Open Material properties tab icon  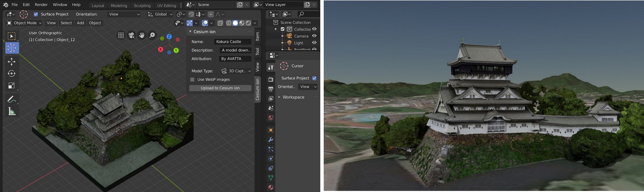[x=271, y=187]
